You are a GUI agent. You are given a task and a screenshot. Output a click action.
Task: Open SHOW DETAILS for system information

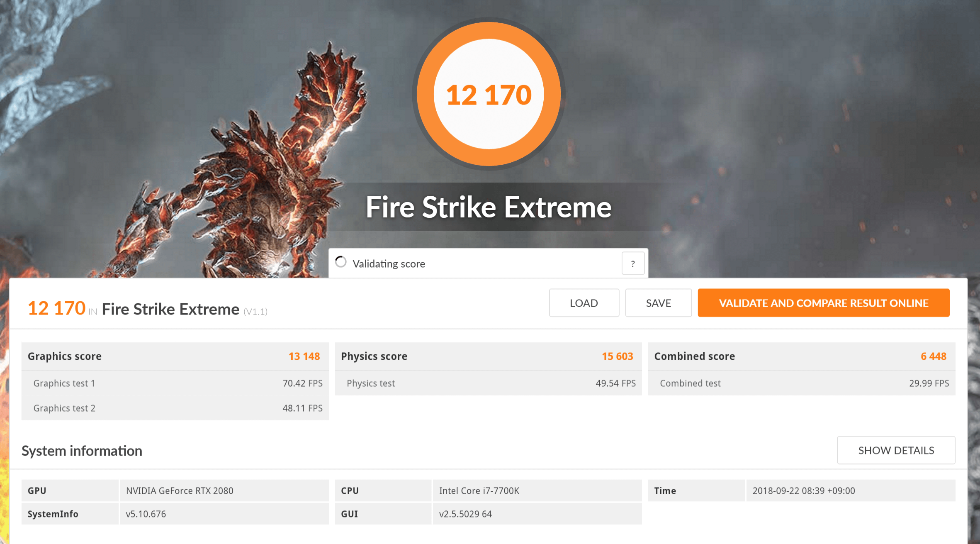pyautogui.click(x=896, y=450)
